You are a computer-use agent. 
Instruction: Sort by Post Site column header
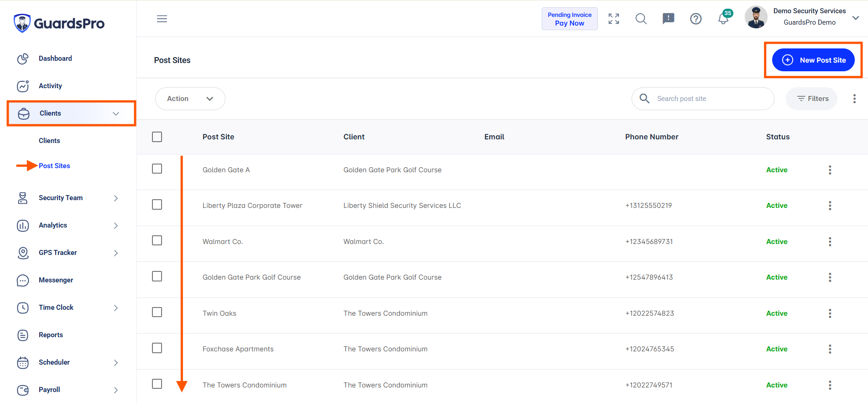click(218, 137)
